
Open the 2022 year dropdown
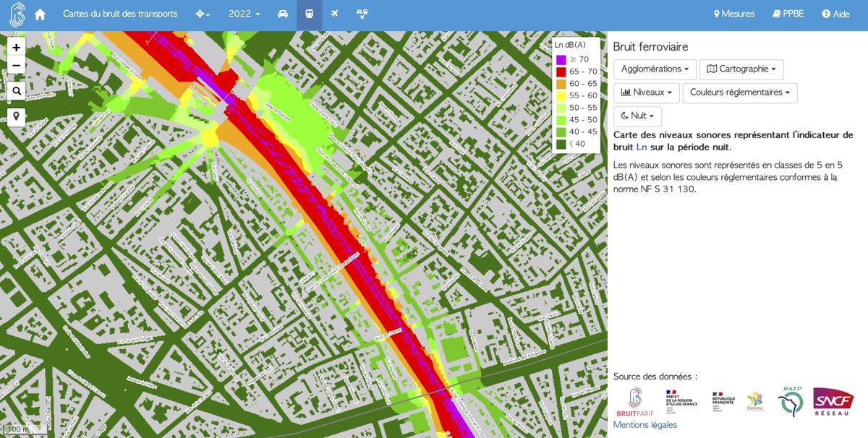pyautogui.click(x=242, y=13)
